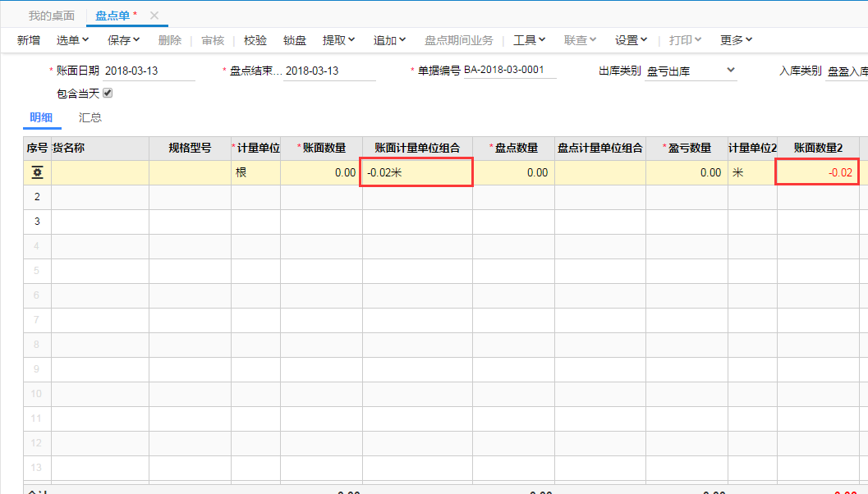Click the 米 unit cell in row 1
This screenshot has width=868, height=494.
(753, 172)
